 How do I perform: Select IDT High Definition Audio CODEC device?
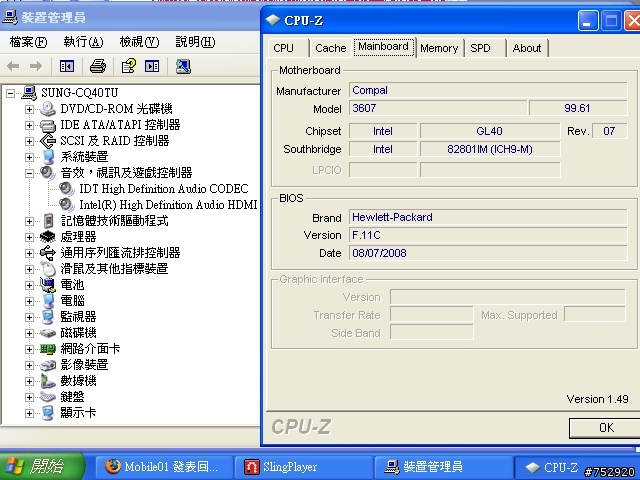click(x=164, y=189)
